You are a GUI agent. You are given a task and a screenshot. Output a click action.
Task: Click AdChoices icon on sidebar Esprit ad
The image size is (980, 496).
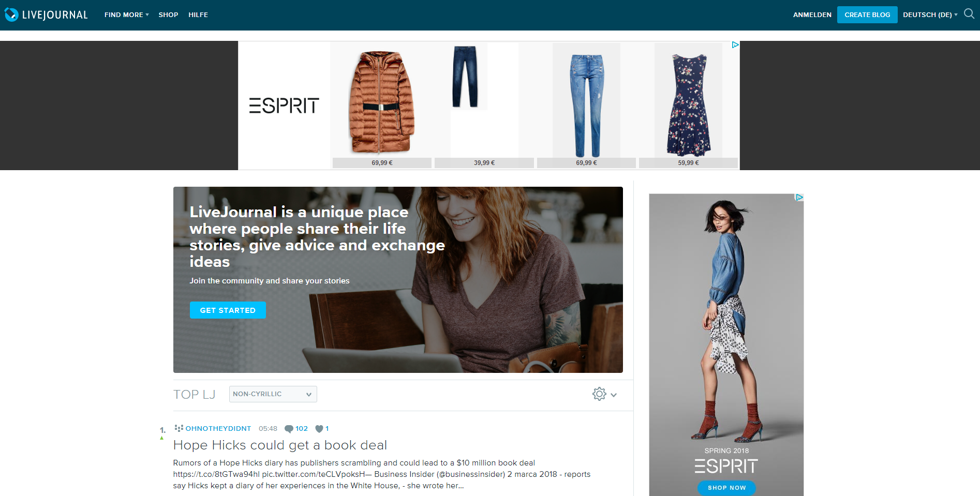(799, 198)
